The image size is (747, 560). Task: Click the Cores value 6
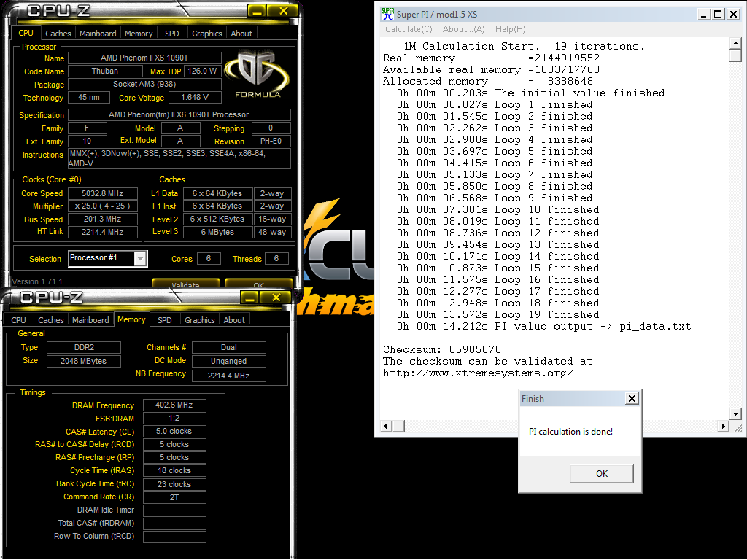[209, 259]
